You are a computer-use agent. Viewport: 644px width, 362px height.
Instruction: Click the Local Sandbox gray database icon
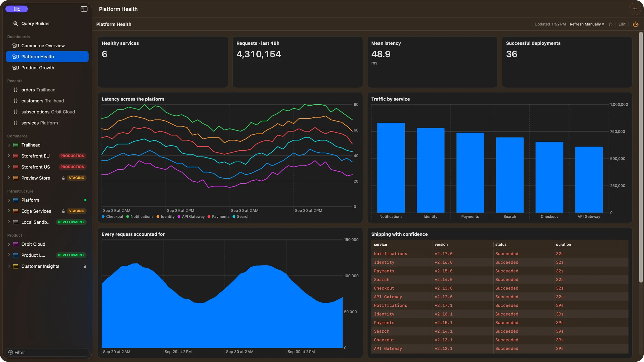coord(15,222)
